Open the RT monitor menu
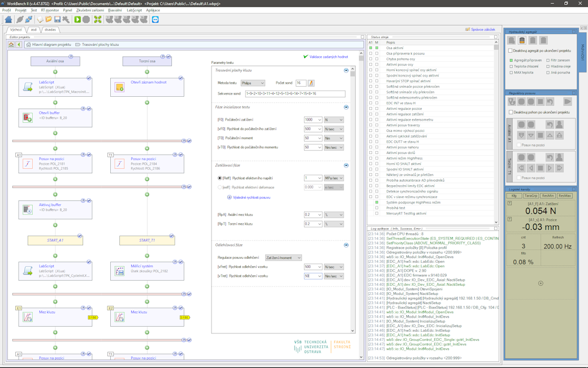Image resolution: width=588 pixels, height=368 pixels. [50, 10]
